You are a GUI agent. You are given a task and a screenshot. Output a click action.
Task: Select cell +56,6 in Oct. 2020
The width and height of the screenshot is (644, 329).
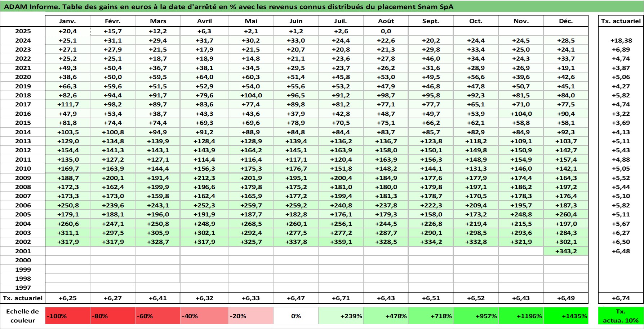point(476,77)
